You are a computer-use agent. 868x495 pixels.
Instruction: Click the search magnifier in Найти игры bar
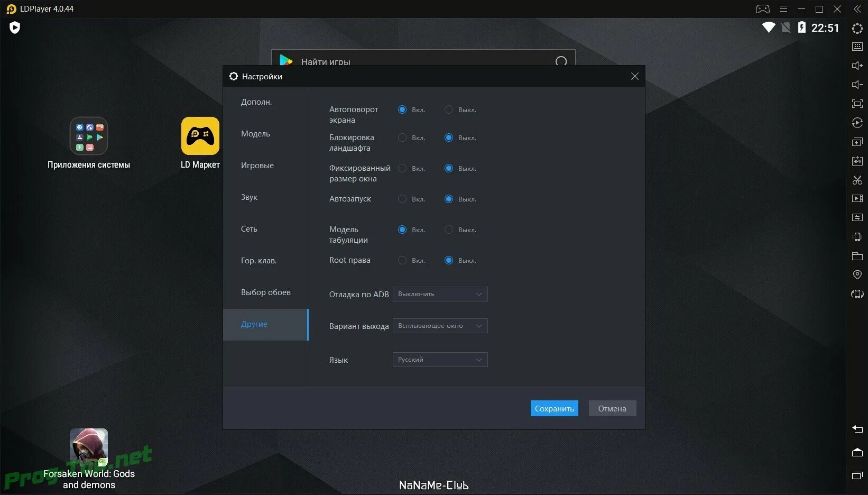[561, 61]
